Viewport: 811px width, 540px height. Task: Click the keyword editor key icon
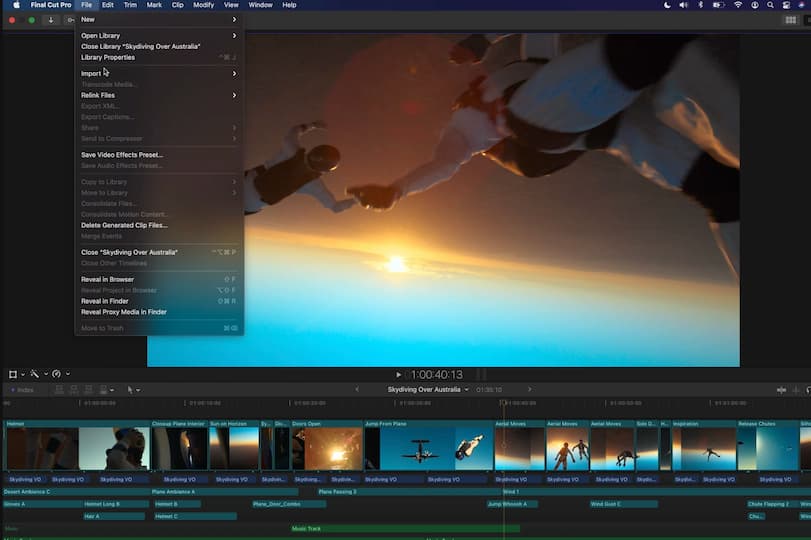pos(70,20)
